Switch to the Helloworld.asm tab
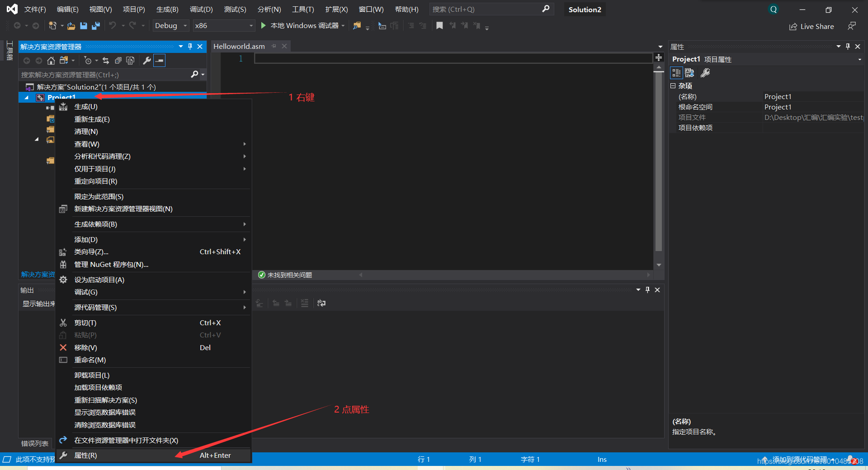 239,46
